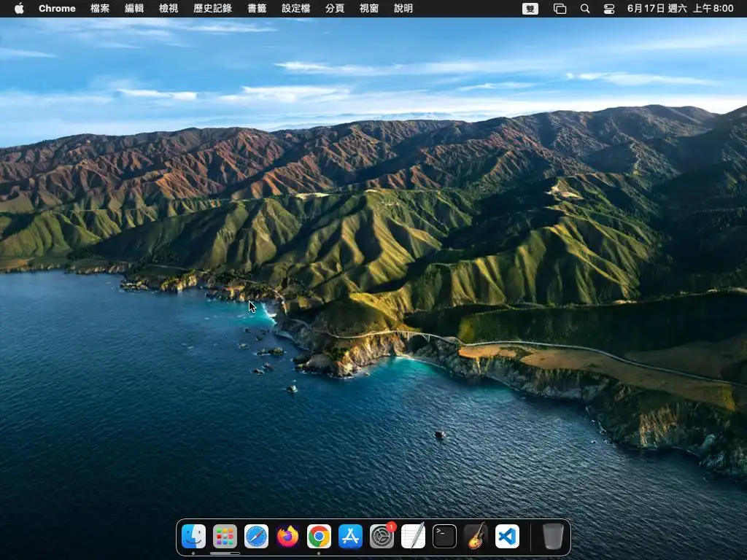
Task: Open Launchpad from the Dock
Action: coord(225,536)
